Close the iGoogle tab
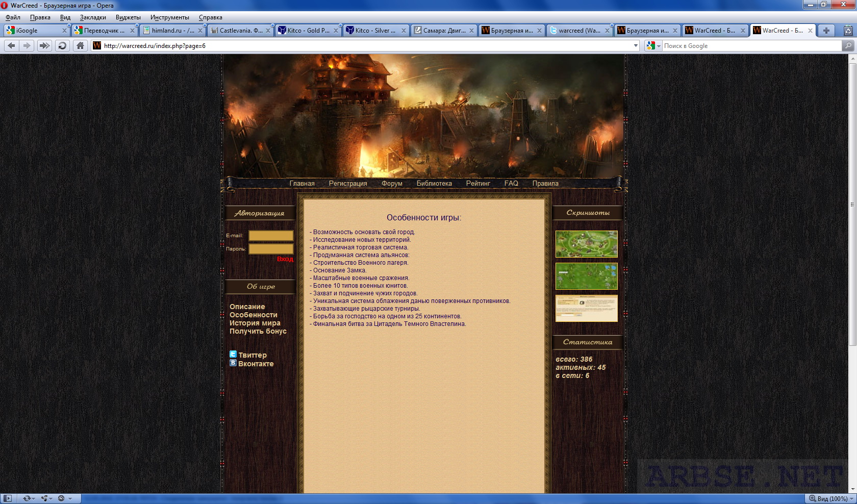This screenshot has width=857, height=504. [64, 31]
